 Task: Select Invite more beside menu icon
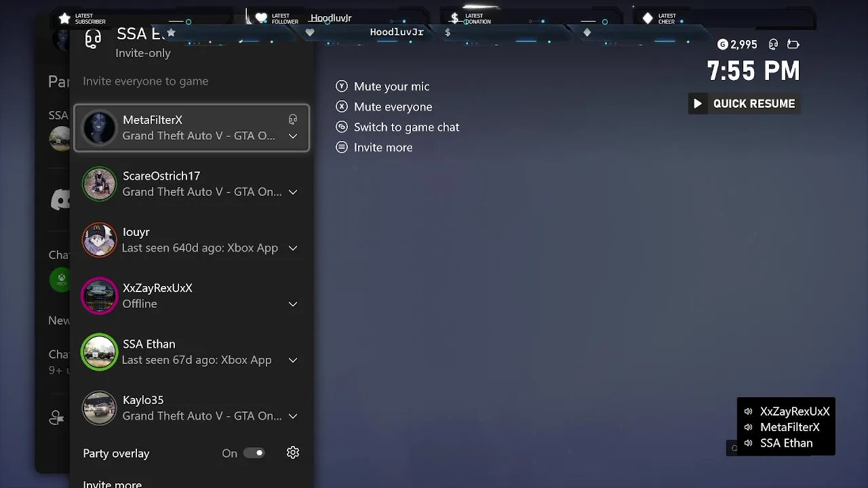382,148
